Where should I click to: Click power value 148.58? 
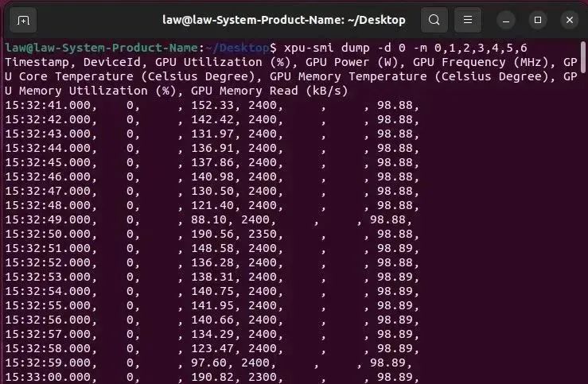click(212, 248)
